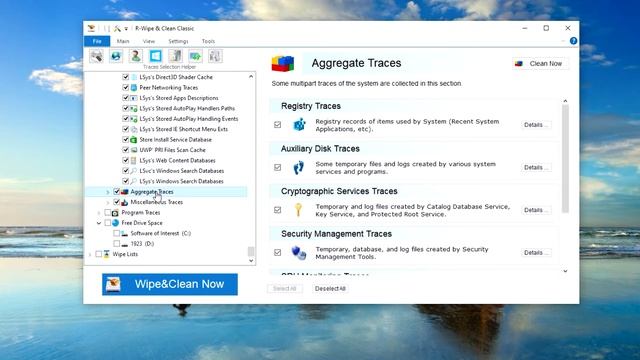Click tree scrollbar up arrow
The height and width of the screenshot is (360, 640).
click(x=251, y=76)
